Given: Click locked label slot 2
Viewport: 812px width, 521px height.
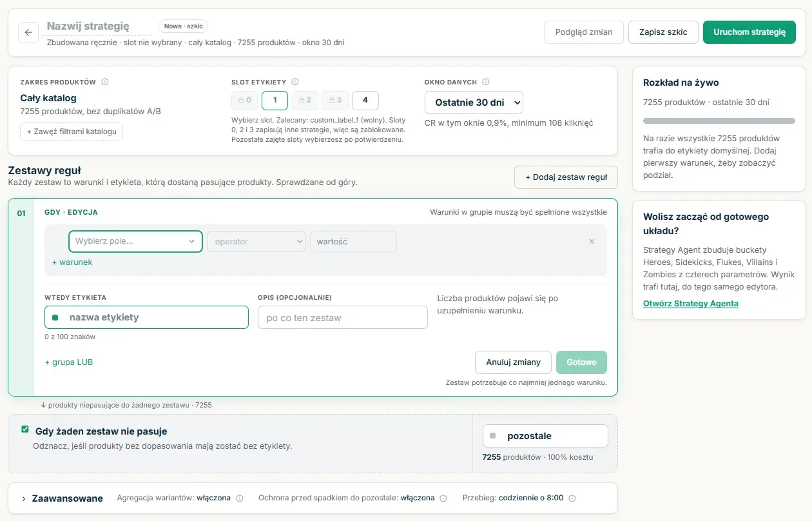Looking at the screenshot, I should 305,101.
